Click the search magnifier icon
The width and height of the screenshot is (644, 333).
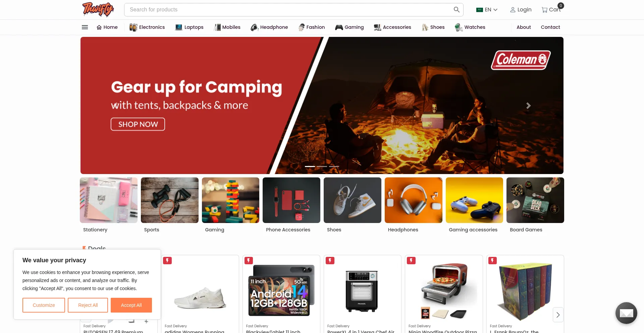point(457,10)
